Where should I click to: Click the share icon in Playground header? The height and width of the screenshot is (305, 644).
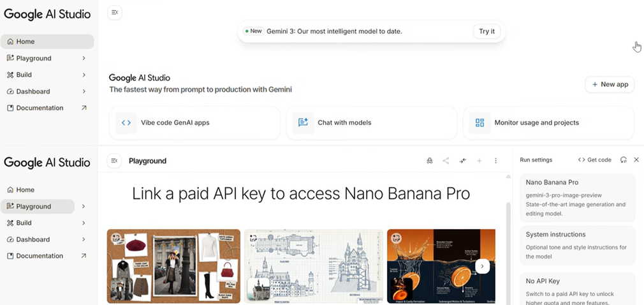click(x=446, y=161)
